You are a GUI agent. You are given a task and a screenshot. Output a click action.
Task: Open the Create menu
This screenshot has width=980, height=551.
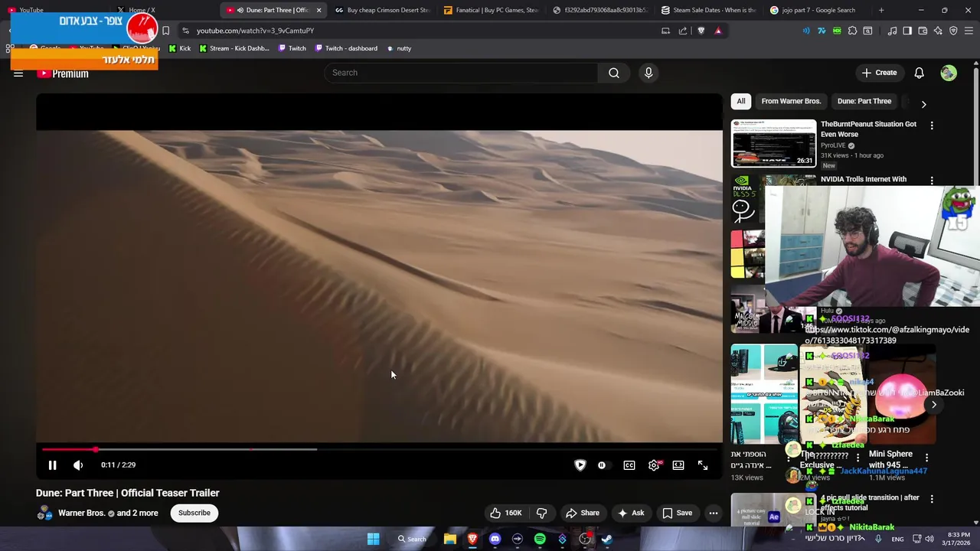[879, 73]
